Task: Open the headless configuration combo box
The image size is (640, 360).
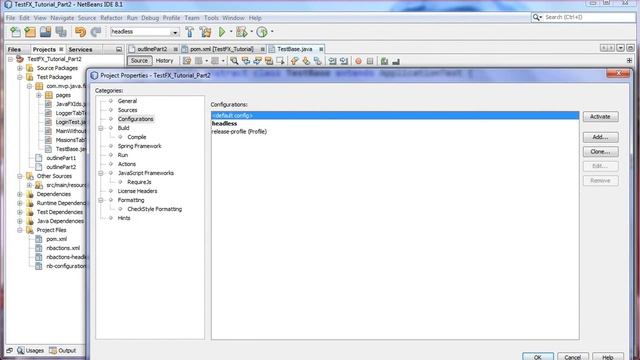Action: (x=145, y=32)
